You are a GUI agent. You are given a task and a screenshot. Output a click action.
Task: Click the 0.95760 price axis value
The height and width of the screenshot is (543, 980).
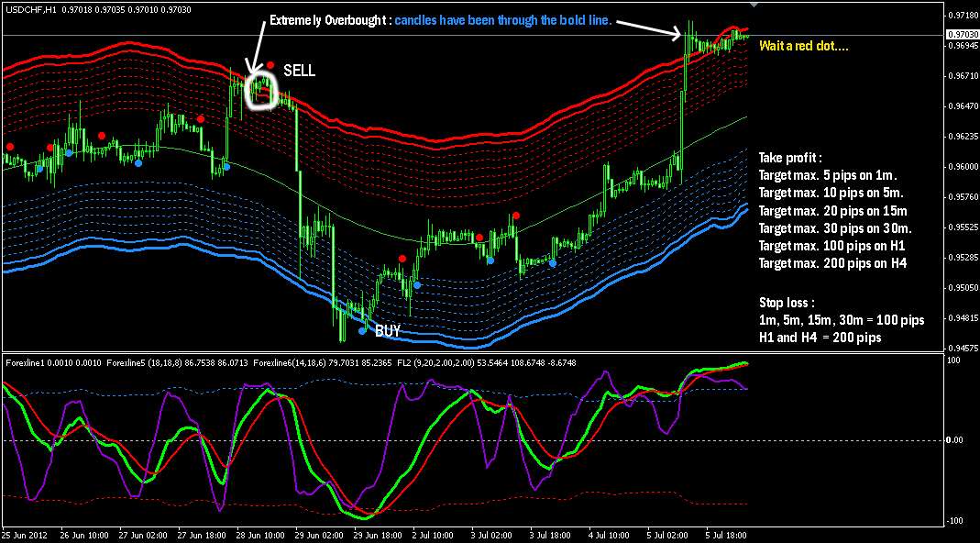pos(963,196)
